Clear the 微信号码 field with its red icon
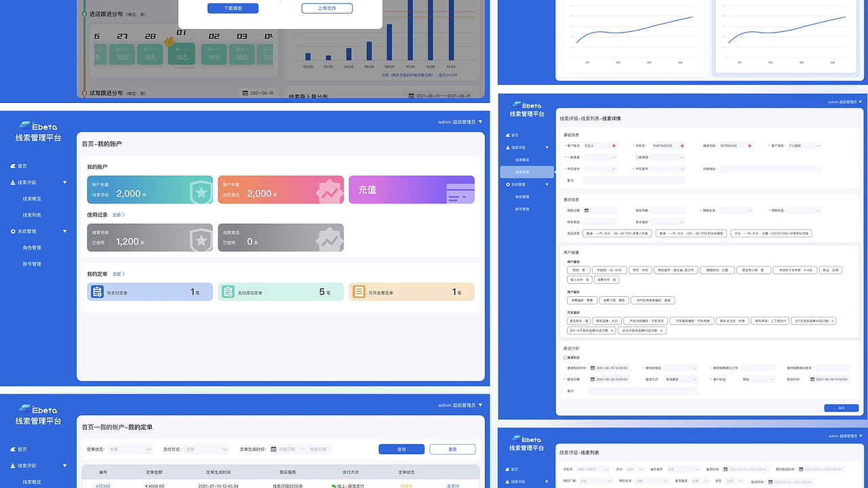The image size is (868, 488). tap(749, 146)
